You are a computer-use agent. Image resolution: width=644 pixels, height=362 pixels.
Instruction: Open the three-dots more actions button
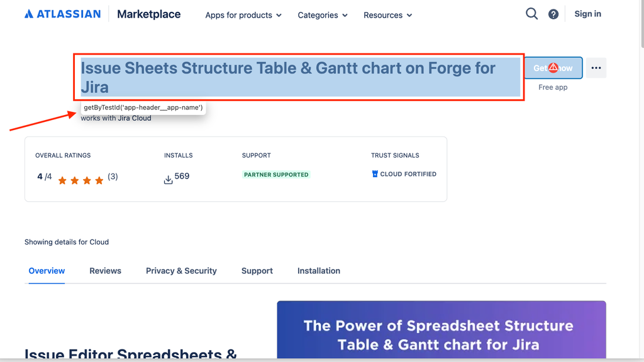pyautogui.click(x=596, y=68)
